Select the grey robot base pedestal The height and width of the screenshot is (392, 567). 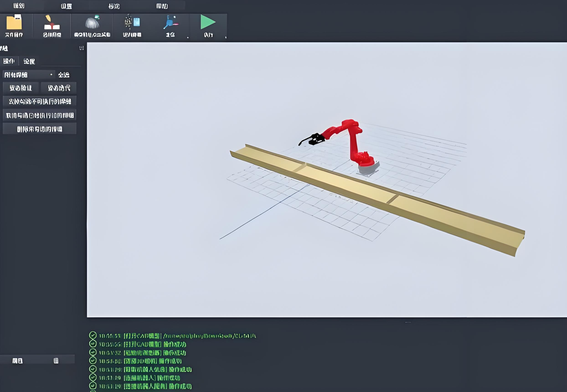368,169
